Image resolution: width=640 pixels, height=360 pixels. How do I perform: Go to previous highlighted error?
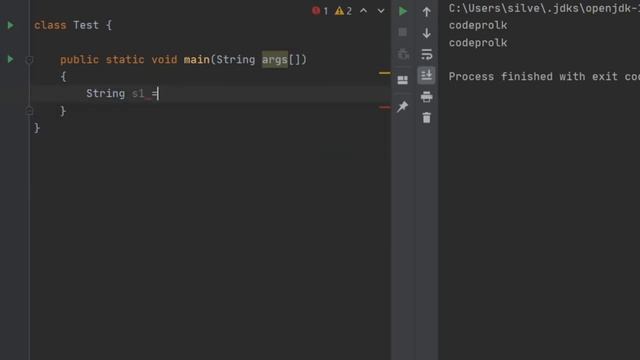click(x=363, y=11)
